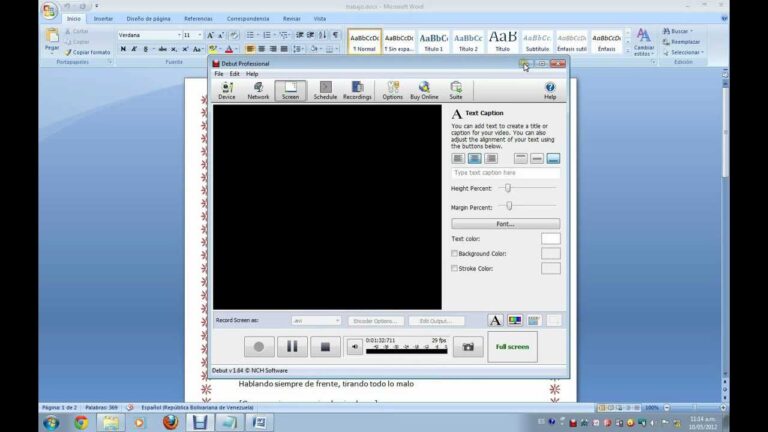Screen dimensions: 768x432
Task: Open the Schedule recordings icon
Action: coord(325,90)
